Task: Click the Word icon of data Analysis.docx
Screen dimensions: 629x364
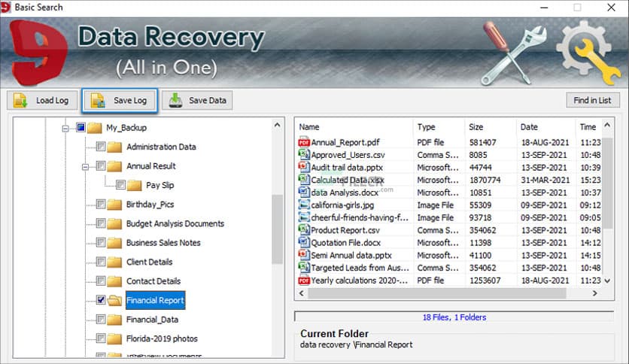Action: coord(304,192)
